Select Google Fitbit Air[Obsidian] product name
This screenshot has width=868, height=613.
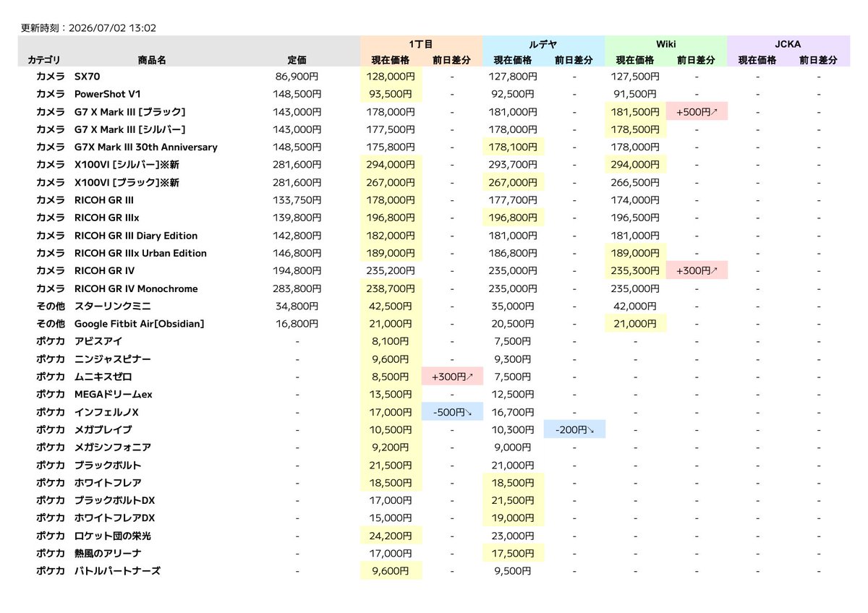(x=140, y=324)
